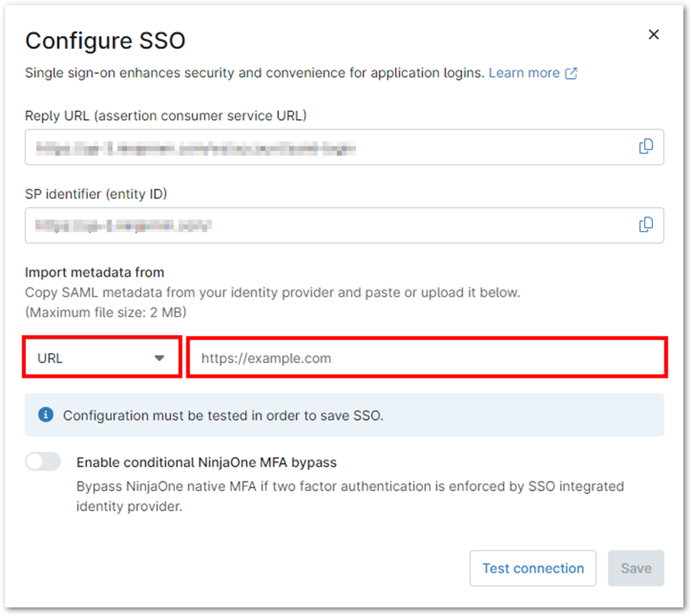This screenshot has width=692, height=616.
Task: Click the external link icon beside Learn more
Action: pos(571,73)
